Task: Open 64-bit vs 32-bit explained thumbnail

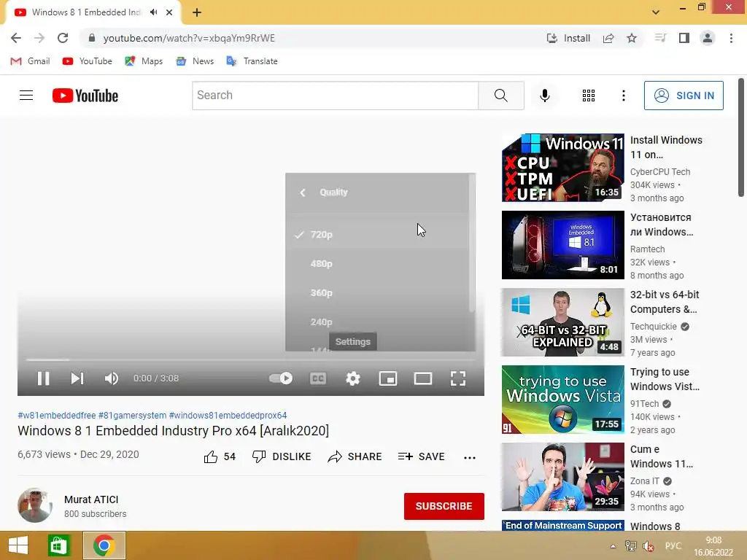Action: tap(562, 322)
